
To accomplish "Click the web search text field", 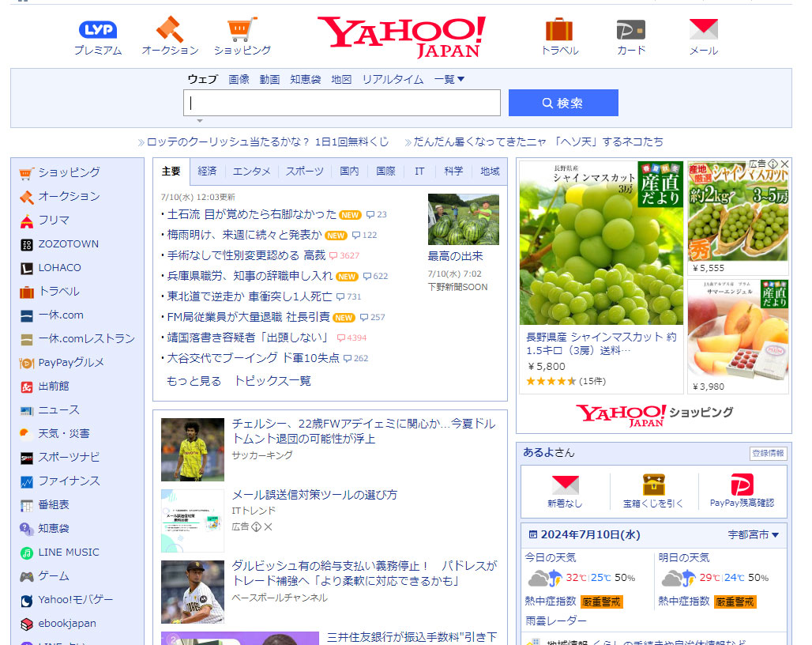I will coord(342,103).
